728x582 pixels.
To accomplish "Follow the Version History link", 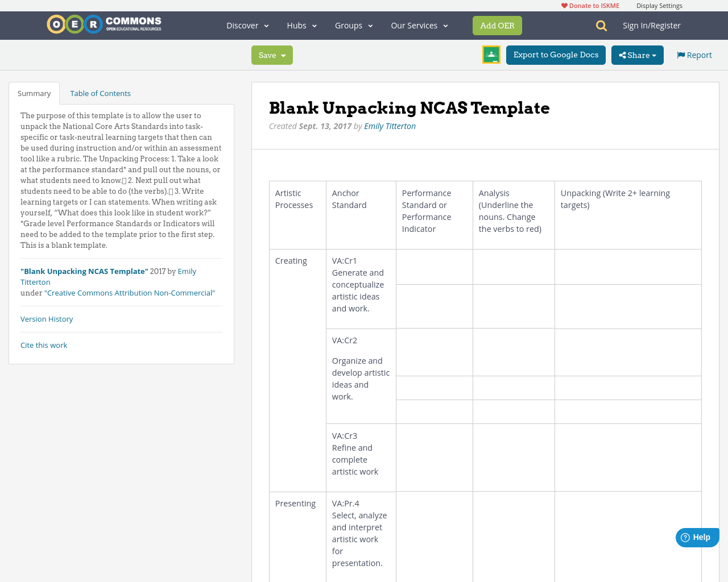I will point(47,319).
